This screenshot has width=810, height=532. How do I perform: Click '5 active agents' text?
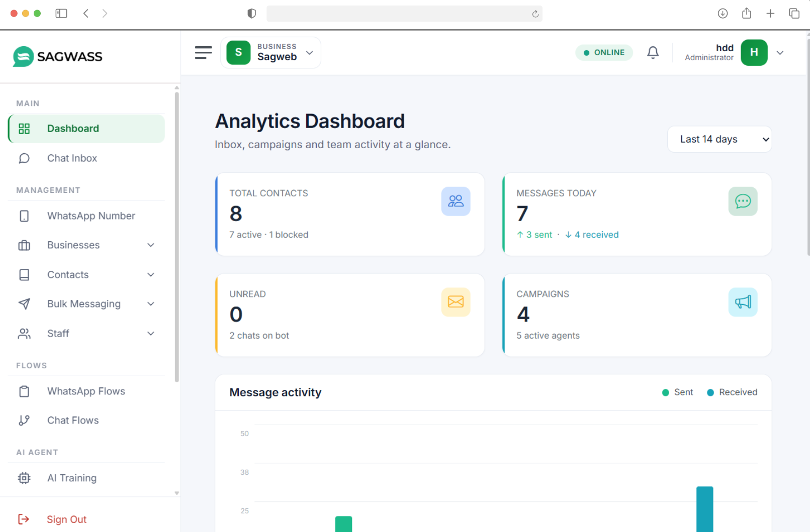tap(548, 336)
